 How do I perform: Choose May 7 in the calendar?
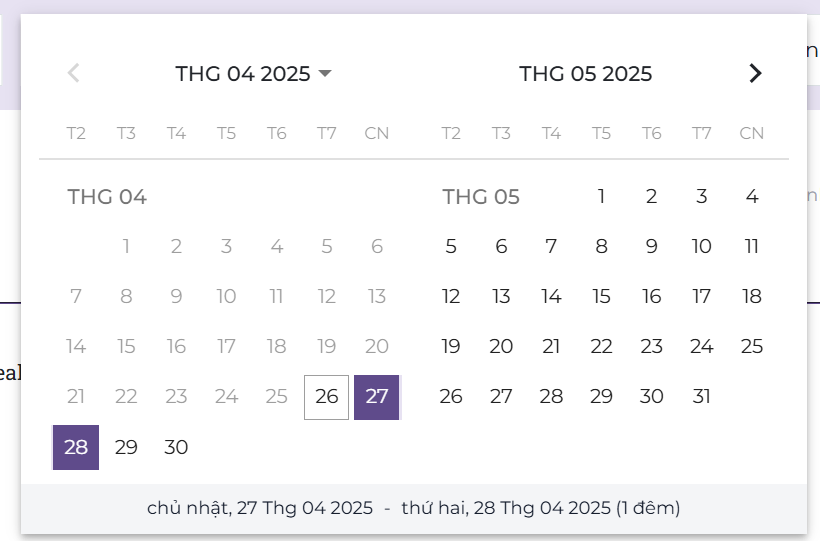coord(551,247)
